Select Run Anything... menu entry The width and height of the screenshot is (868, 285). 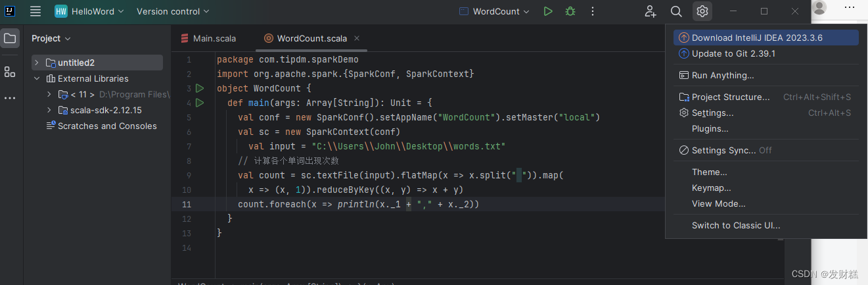click(x=766, y=75)
